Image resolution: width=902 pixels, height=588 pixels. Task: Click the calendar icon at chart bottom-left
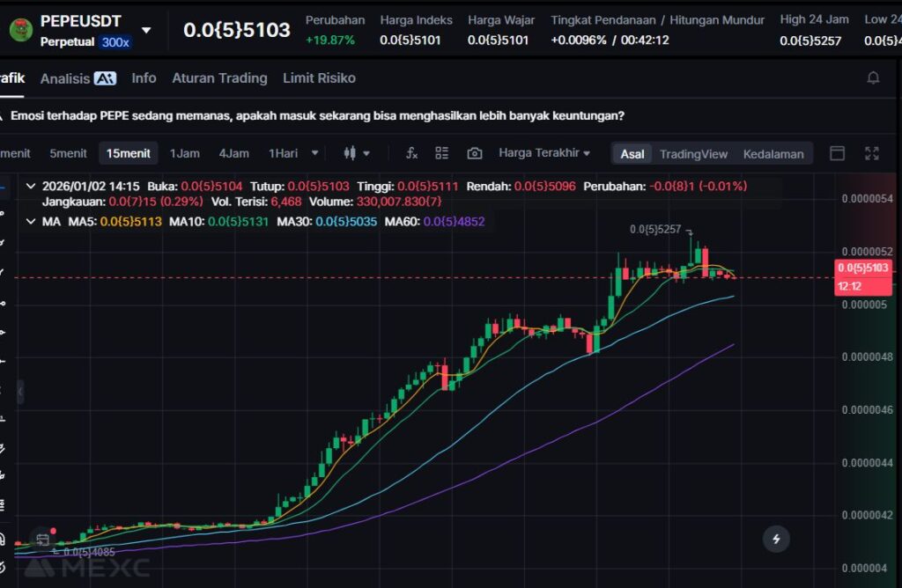tap(41, 540)
